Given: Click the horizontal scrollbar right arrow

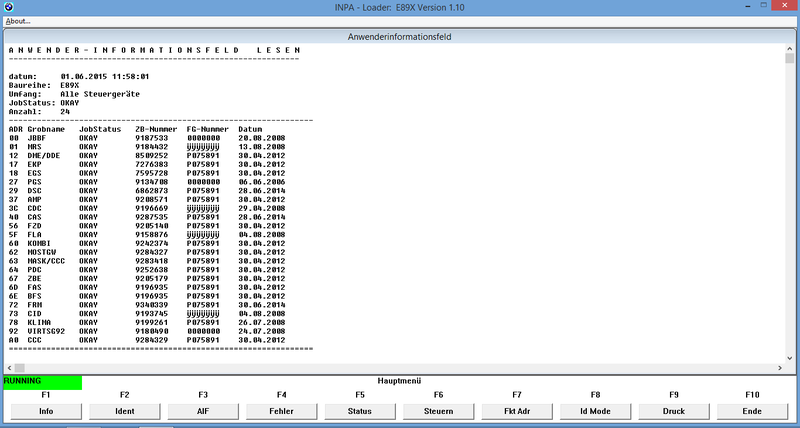Looking at the screenshot, I should point(780,368).
